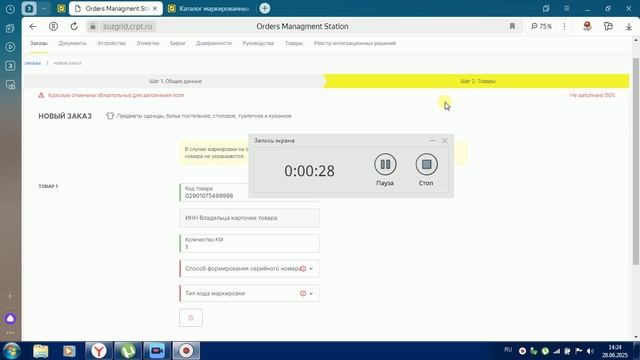Open the downloads arrow icon
The width and height of the screenshot is (640, 360).
point(629,27)
